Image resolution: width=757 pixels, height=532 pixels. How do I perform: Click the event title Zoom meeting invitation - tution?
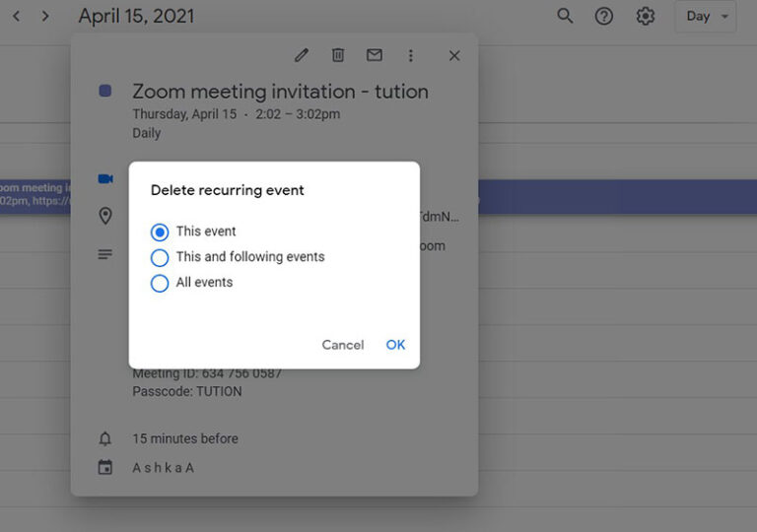[x=281, y=92]
